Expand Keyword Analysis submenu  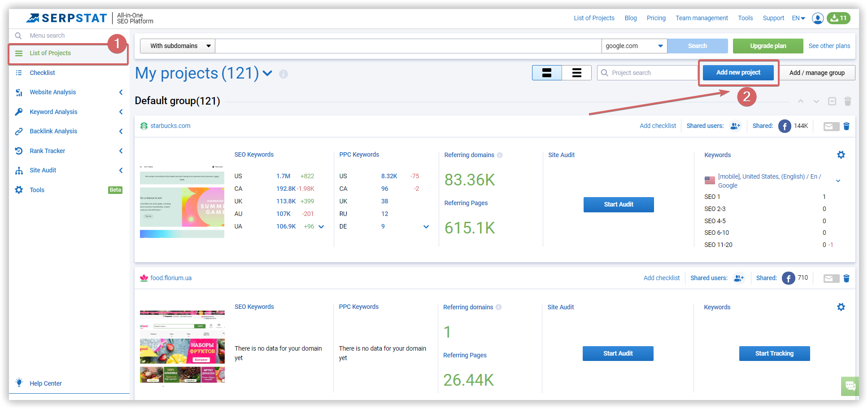click(121, 112)
